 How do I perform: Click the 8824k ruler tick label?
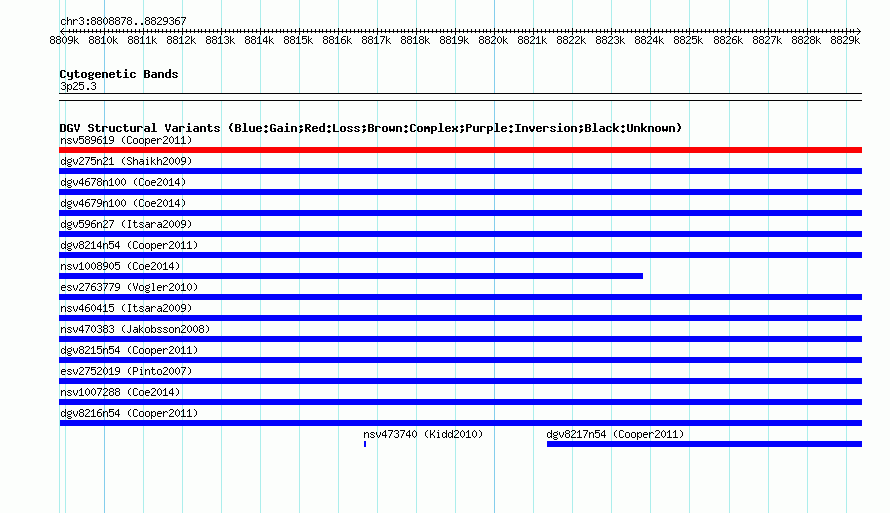pyautogui.click(x=649, y=40)
